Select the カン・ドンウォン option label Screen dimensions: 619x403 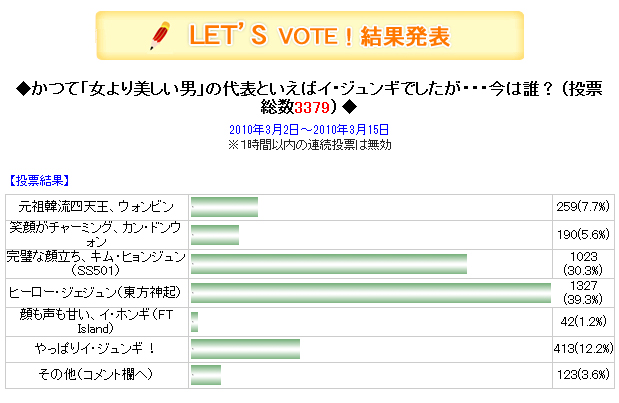[96, 234]
